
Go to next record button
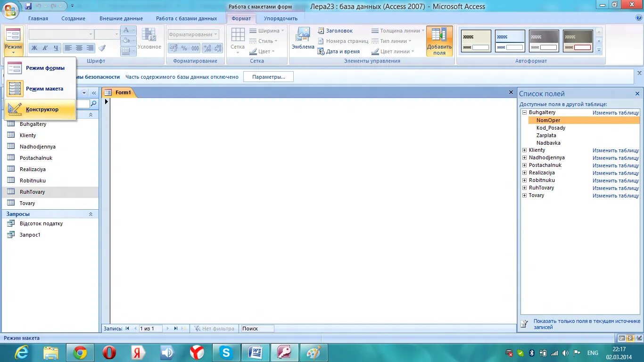(167, 329)
